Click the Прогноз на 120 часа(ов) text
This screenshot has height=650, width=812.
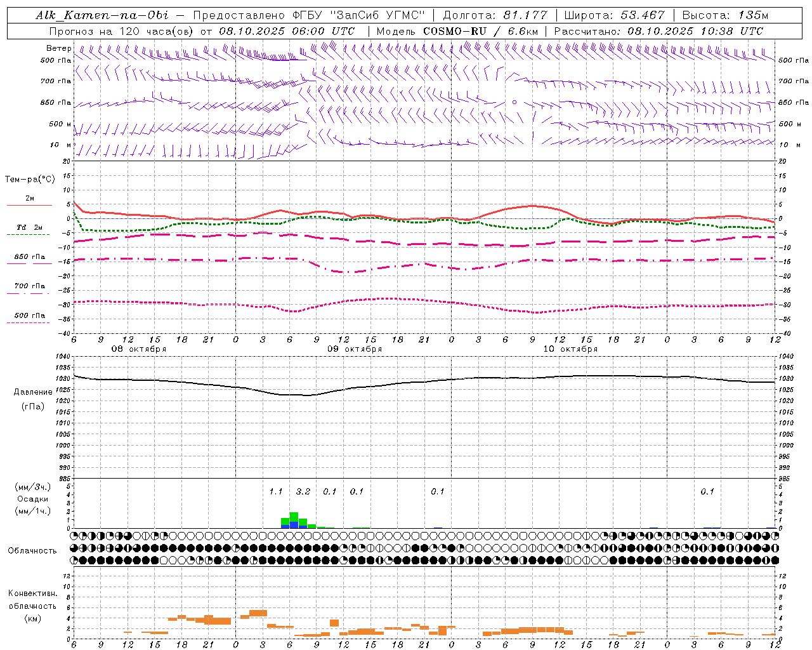(122, 31)
